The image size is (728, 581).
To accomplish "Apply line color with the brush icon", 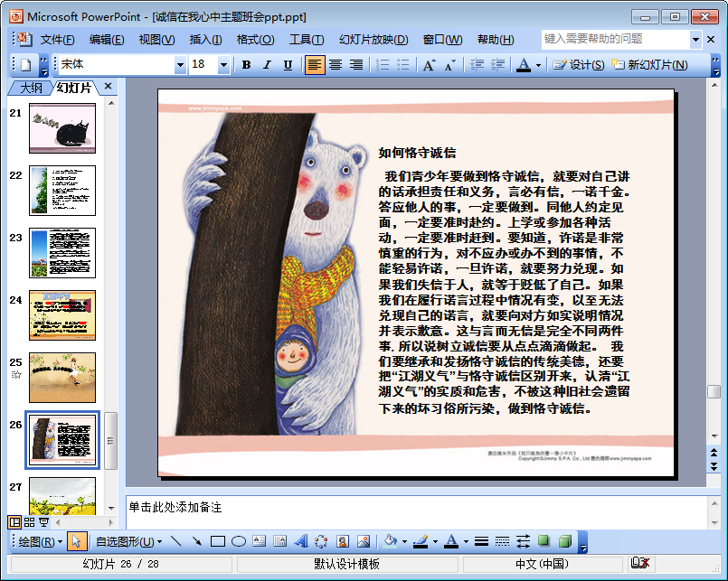I will click(x=421, y=541).
